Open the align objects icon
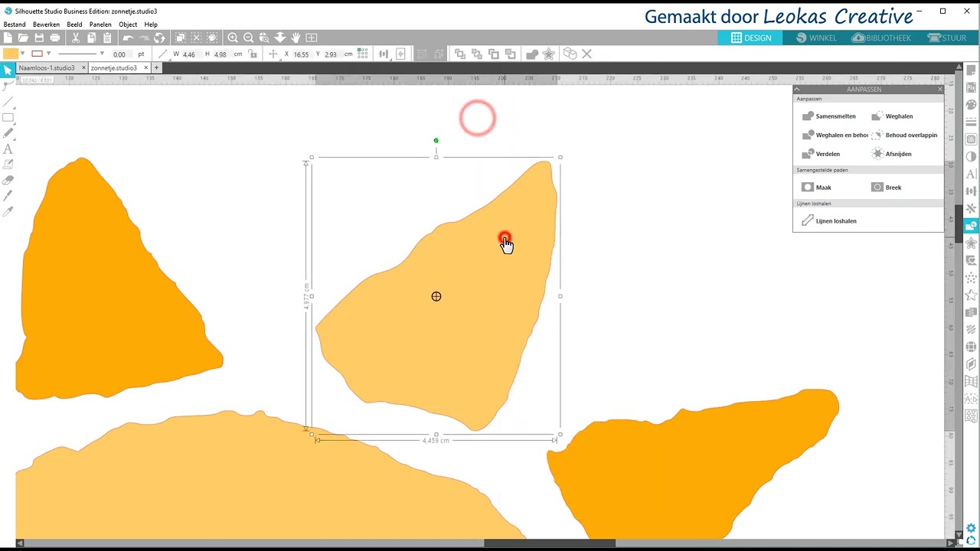Screen dimensions: 980x551 384,54
